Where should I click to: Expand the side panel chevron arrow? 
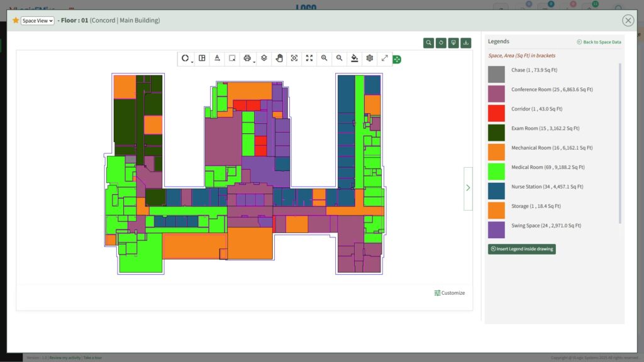coord(468,188)
